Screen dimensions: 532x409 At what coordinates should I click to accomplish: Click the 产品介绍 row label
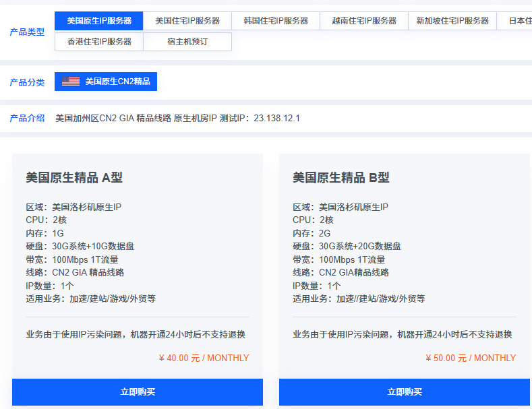(27, 118)
